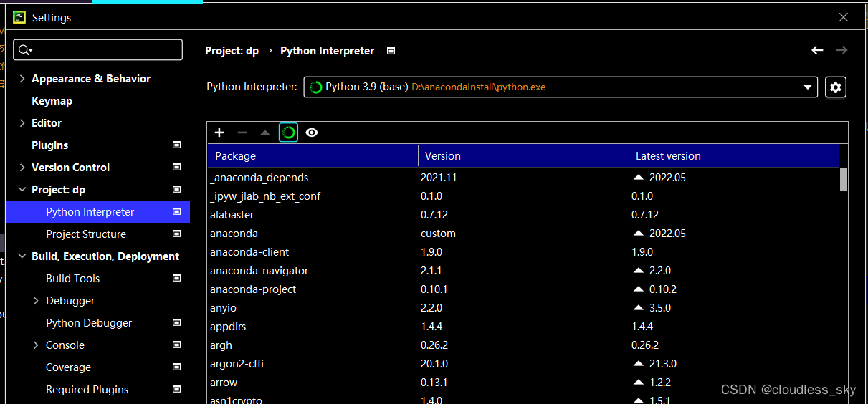Collapse the Project: dp section
This screenshot has height=404, width=868.
[x=22, y=190]
